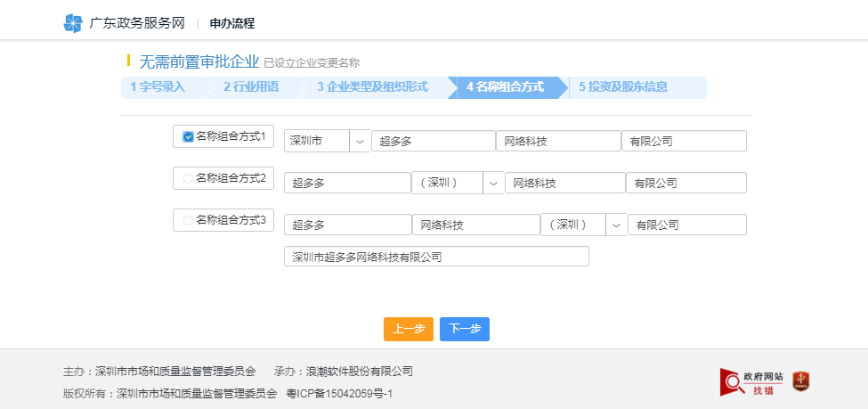Viewport: 868px width, 409px height.
Task: Click the 网络科技 field in row two
Action: [x=564, y=183]
